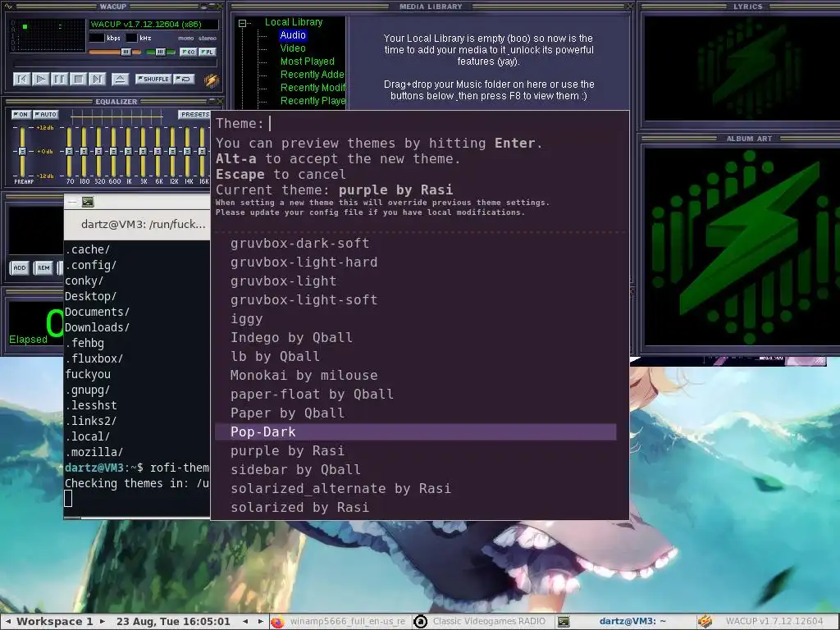Toggle the EQ window button
840x630 pixels.
tap(188, 52)
